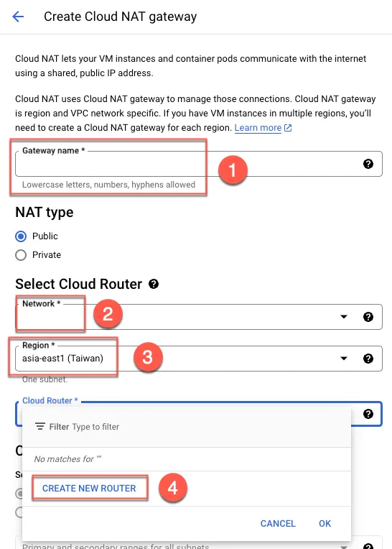The height and width of the screenshot is (549, 392).
Task: Open help icon for Region field
Action: pos(368,359)
